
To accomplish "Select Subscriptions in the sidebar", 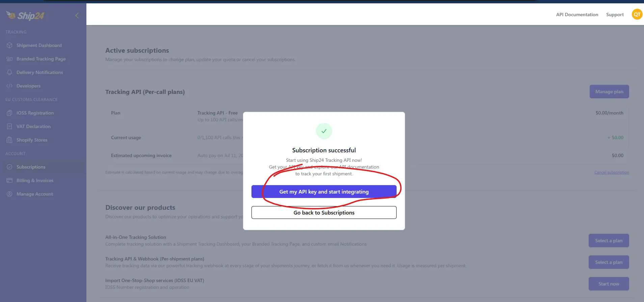I will click(31, 167).
